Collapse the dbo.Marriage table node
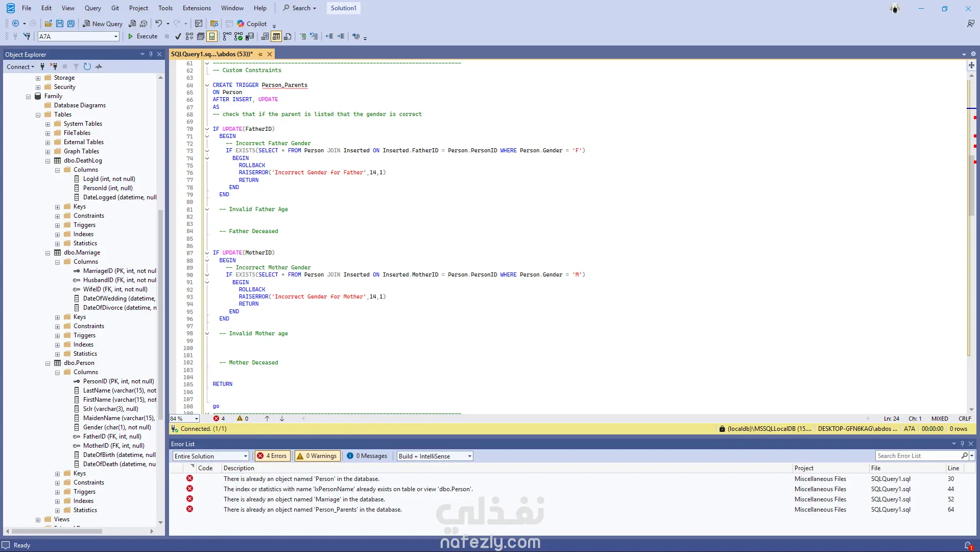The width and height of the screenshot is (980, 552). (x=47, y=252)
